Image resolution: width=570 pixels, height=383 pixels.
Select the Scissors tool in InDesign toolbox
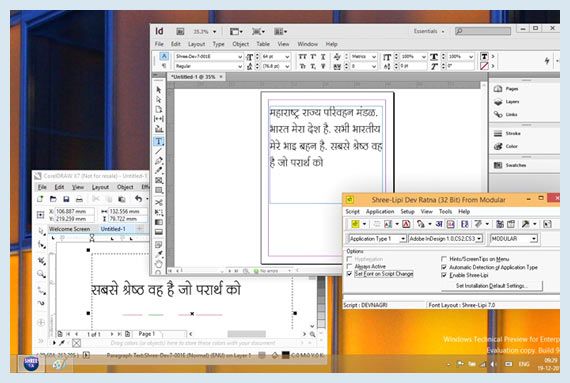click(x=159, y=202)
